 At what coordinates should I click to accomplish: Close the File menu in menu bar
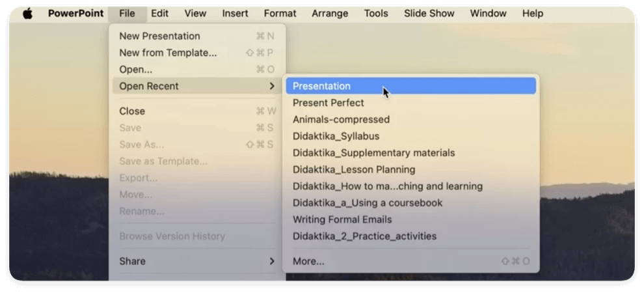(x=127, y=14)
